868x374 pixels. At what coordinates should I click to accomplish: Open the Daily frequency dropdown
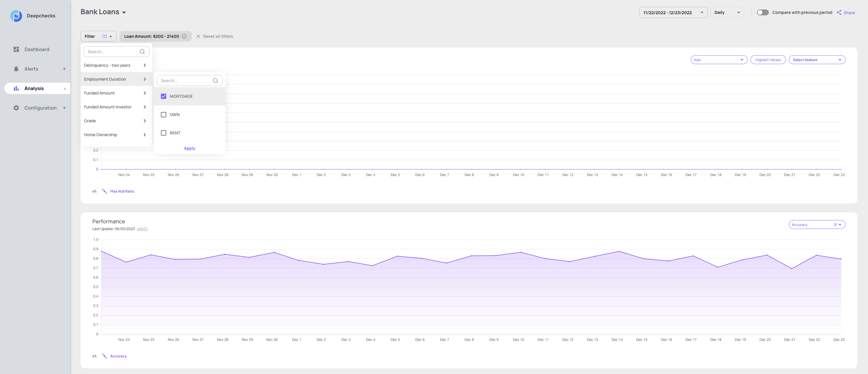click(727, 12)
